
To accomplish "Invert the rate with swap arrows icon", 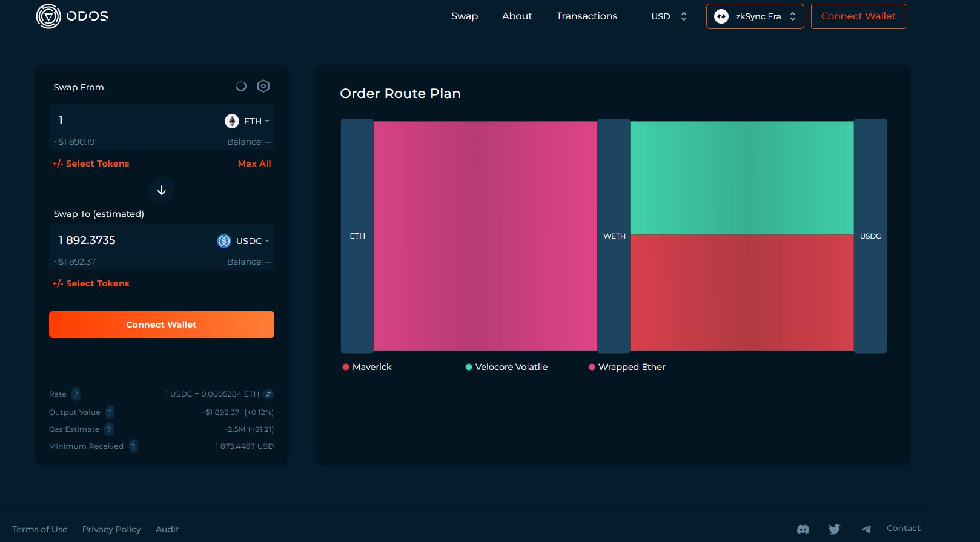I will pos(268,394).
